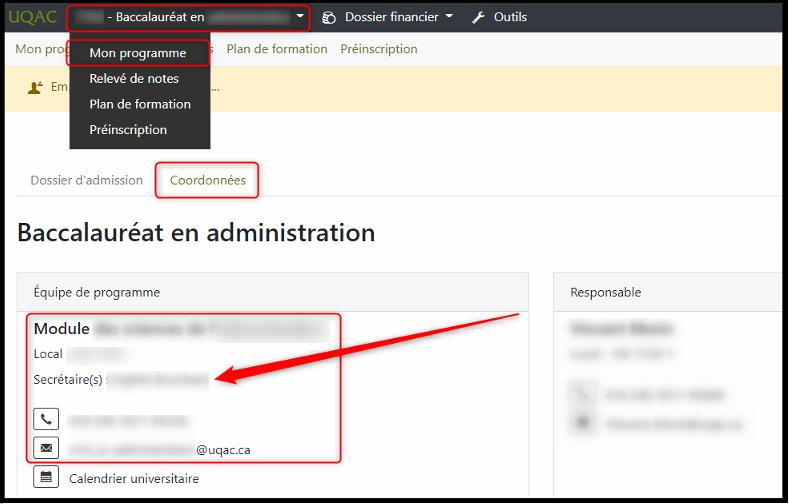789x504 pixels.
Task: Click the envelope icon in Équipe de programme
Action: [46, 448]
